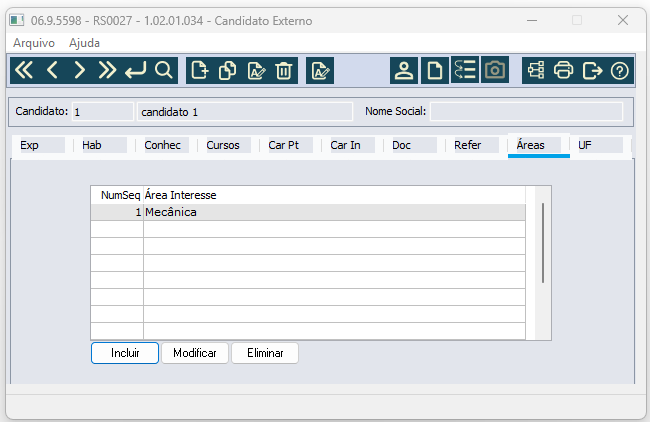This screenshot has width=650, height=422.
Task: Go to the next record icon
Action: 80,70
